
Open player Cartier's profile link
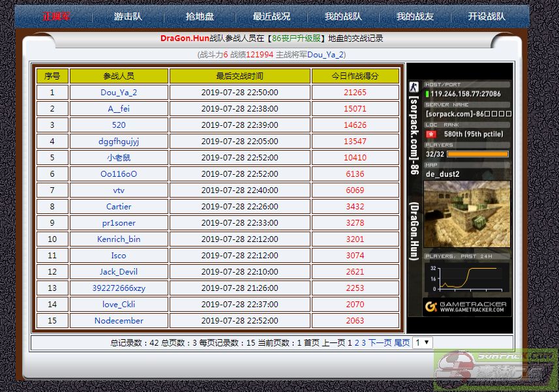(119, 207)
